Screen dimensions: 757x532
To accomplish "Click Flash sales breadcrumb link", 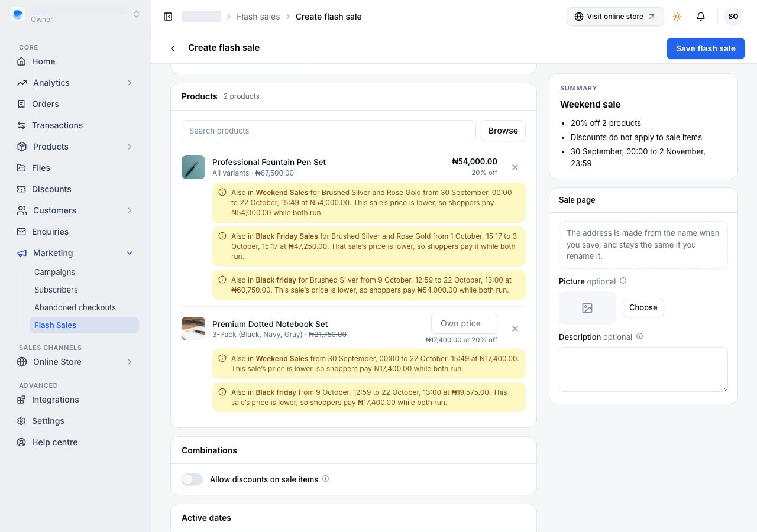I will 258,17.
